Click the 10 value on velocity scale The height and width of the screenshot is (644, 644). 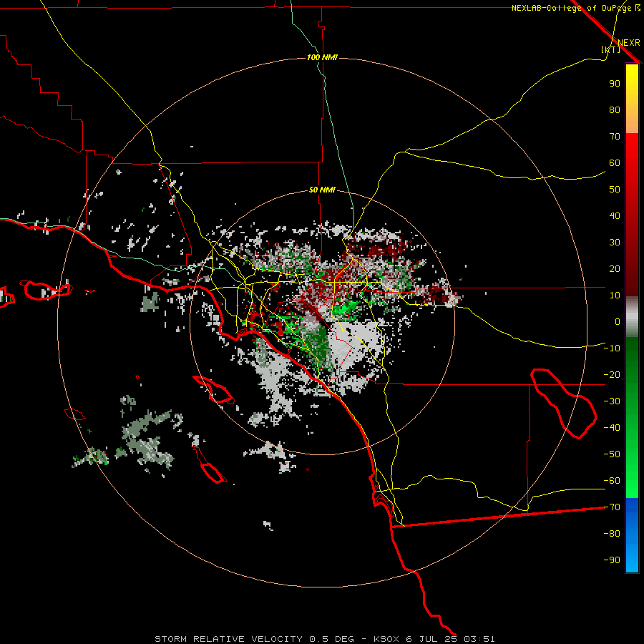coord(615,296)
